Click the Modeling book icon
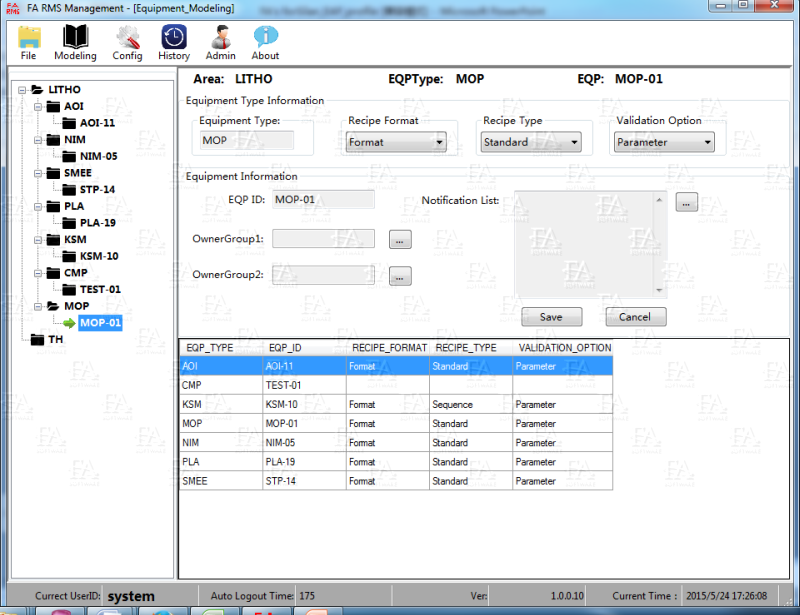 [x=75, y=42]
